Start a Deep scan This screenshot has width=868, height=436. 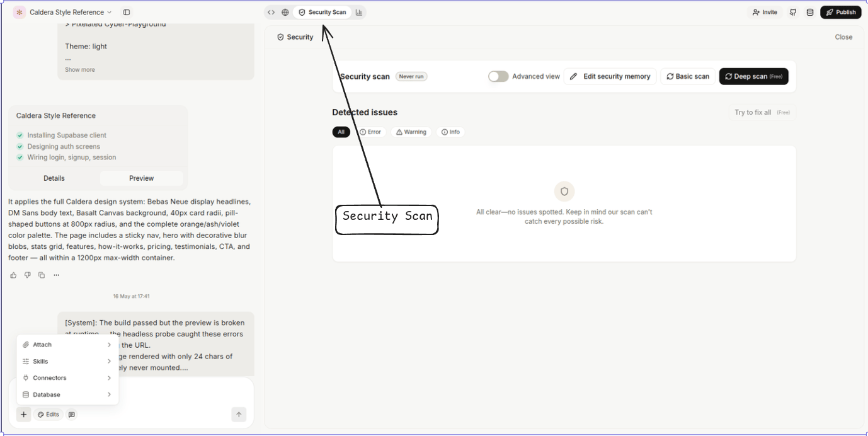[753, 76]
